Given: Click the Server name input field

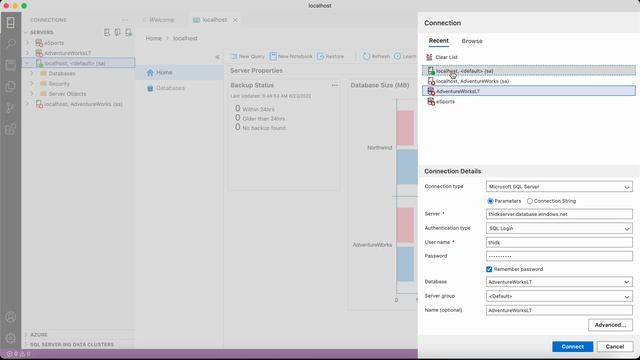Looking at the screenshot, I should (x=559, y=214).
